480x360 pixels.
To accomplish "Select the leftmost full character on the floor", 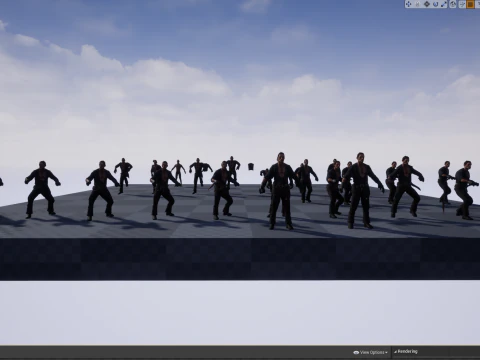I will click(42, 189).
